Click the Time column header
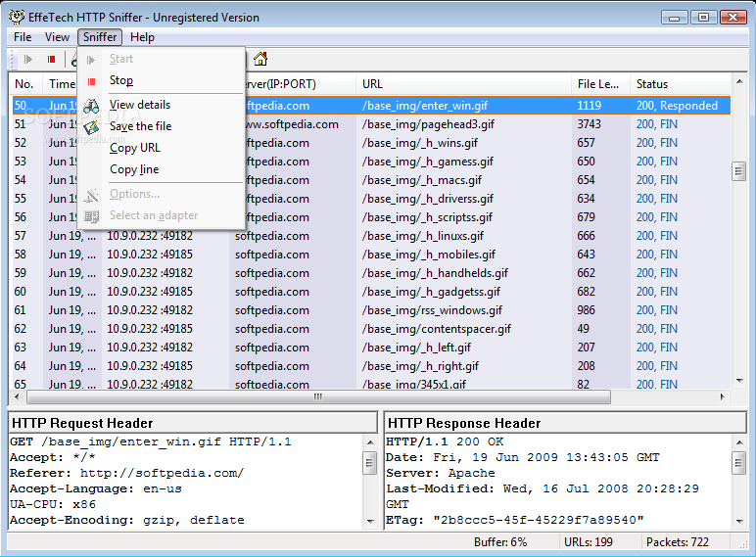 coord(61,84)
